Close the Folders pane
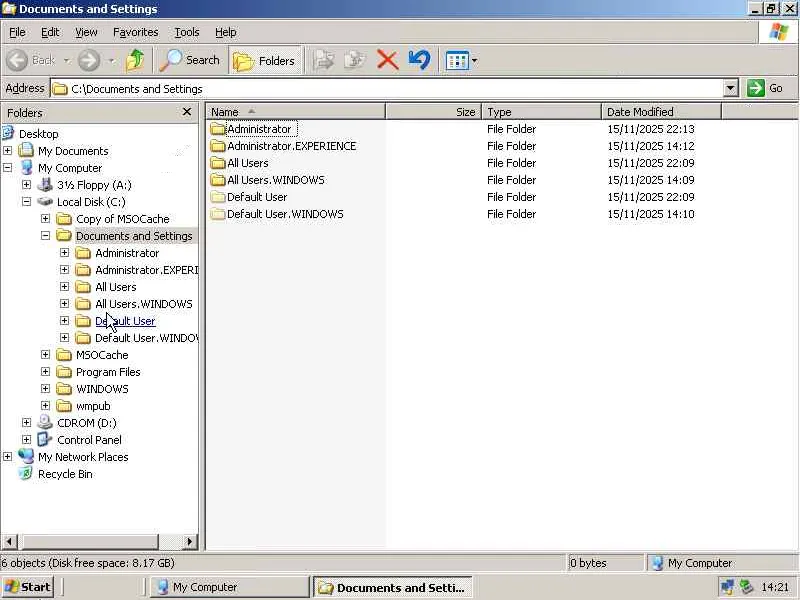 (187, 112)
